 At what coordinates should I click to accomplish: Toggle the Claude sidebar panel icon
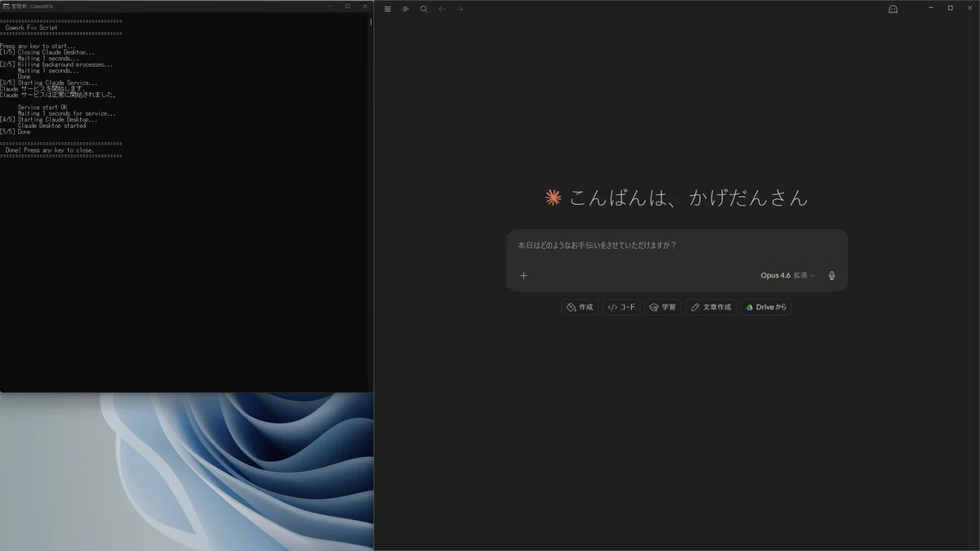[x=406, y=9]
